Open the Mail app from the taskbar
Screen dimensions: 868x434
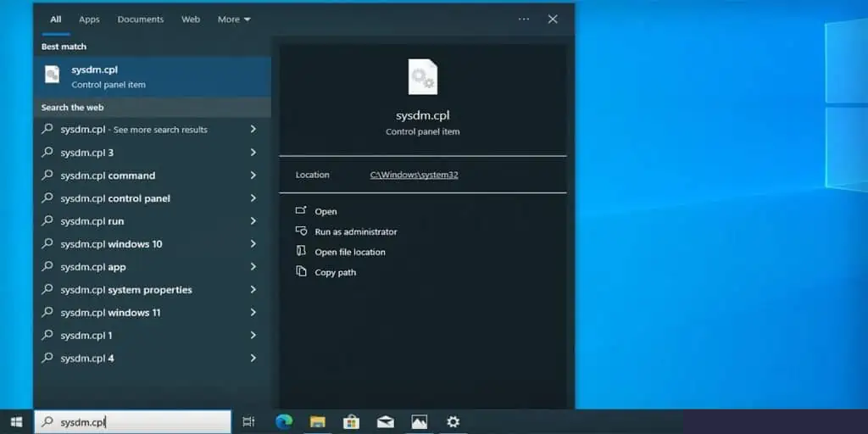(x=386, y=422)
